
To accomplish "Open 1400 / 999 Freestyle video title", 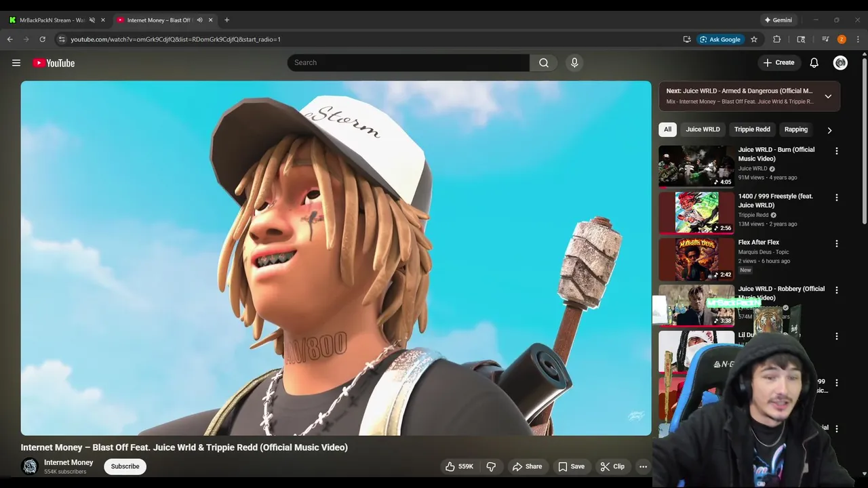I will coord(775,201).
